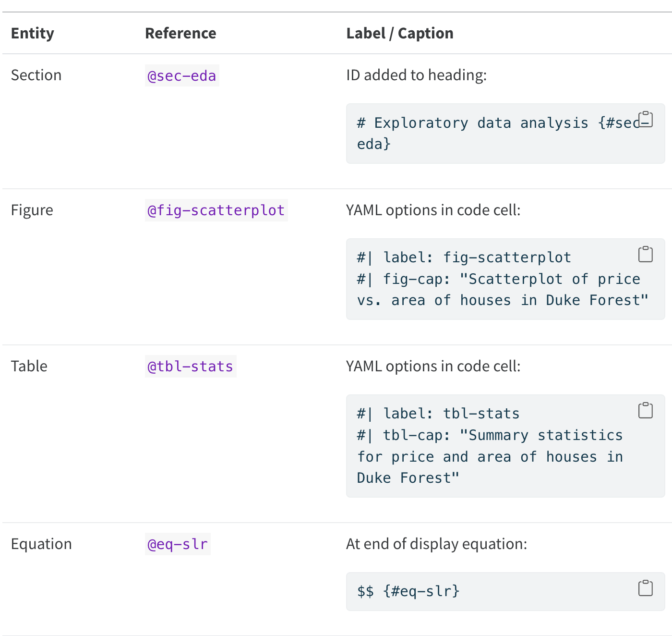Click the Entity column header
Viewport: 672px width, 636px height.
[x=33, y=33]
